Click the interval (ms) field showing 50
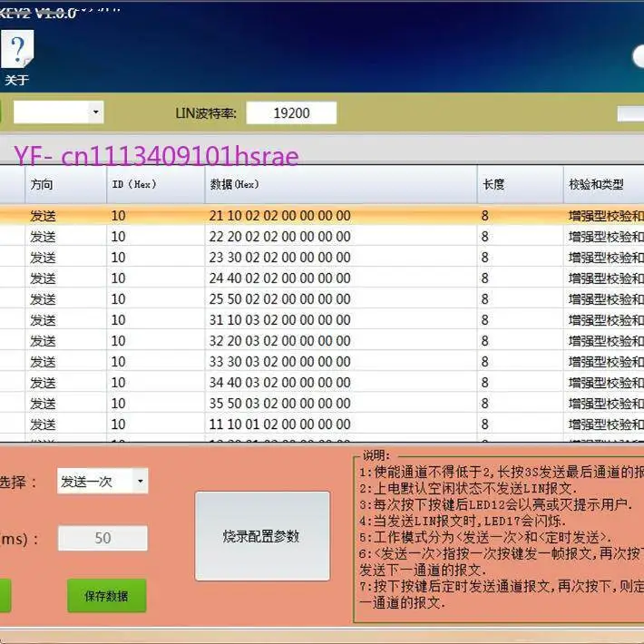Image resolution: width=644 pixels, height=644 pixels. (x=102, y=538)
